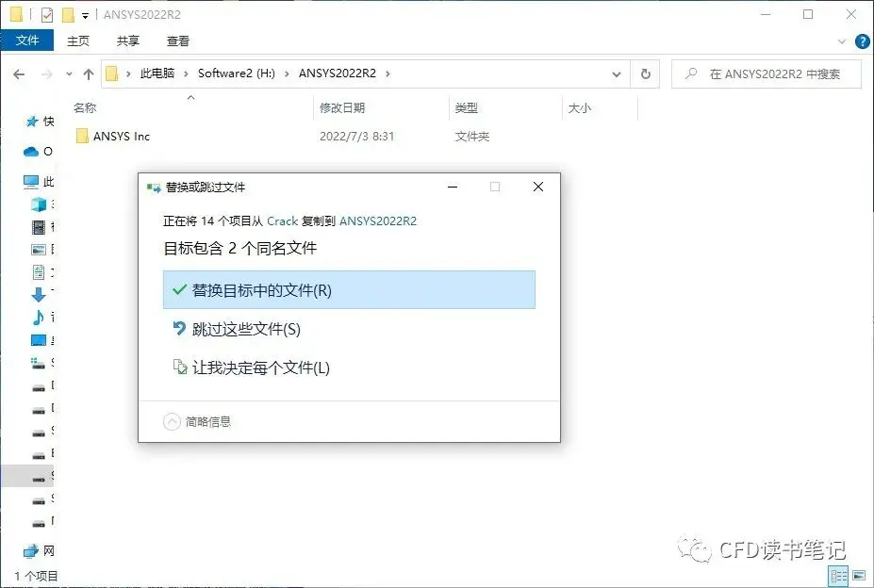
Task: Open Network icon in sidebar
Action: (31, 550)
